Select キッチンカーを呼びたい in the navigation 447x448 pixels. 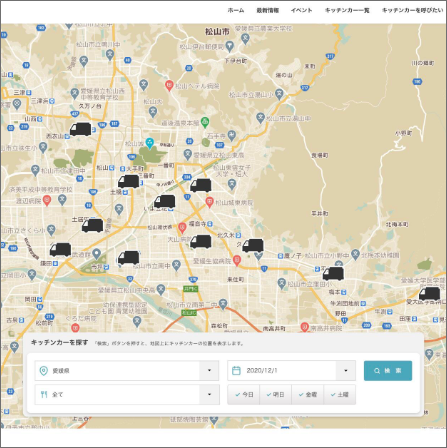tap(412, 10)
